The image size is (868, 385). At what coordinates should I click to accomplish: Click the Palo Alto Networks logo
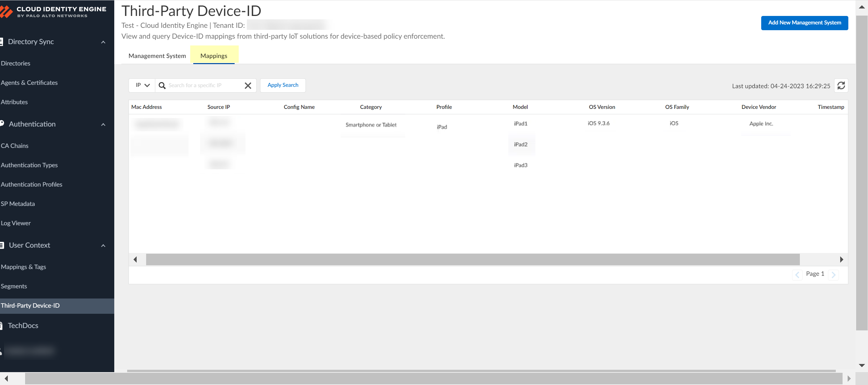coord(6,12)
